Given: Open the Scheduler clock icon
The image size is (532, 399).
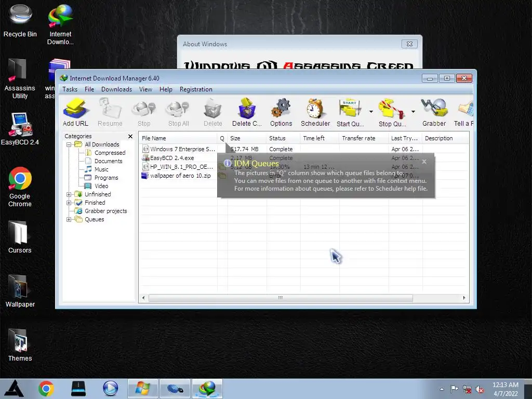Looking at the screenshot, I should click(315, 113).
